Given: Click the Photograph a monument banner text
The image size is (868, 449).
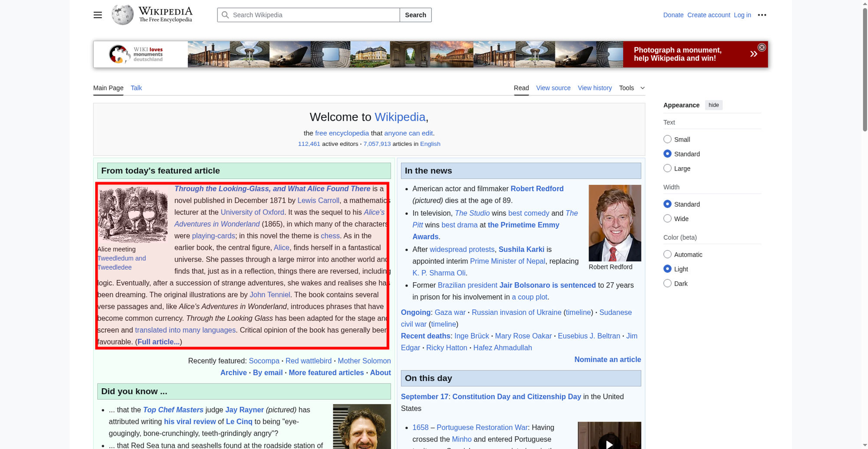Looking at the screenshot, I should 677,54.
